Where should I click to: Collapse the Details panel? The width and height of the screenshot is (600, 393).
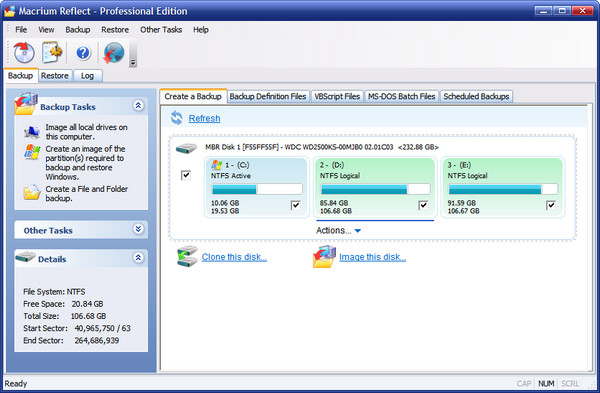click(x=138, y=258)
